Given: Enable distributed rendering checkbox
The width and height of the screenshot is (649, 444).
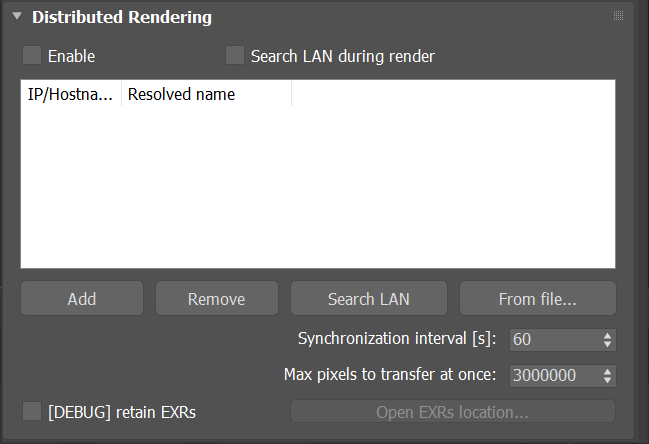Looking at the screenshot, I should pyautogui.click(x=32, y=55).
